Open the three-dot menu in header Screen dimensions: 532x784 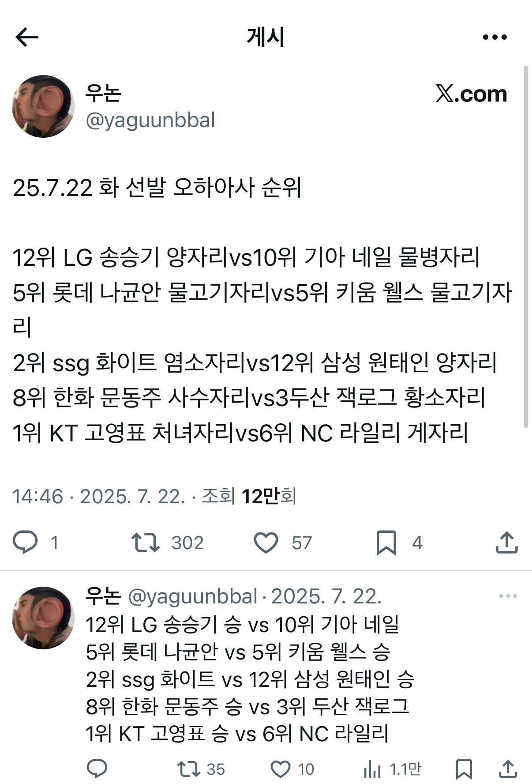495,37
